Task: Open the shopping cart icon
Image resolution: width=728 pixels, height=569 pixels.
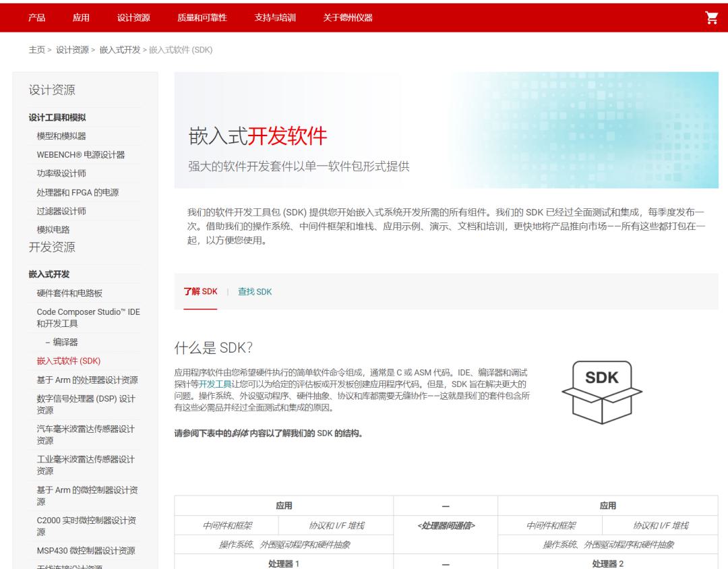Action: coord(711,18)
